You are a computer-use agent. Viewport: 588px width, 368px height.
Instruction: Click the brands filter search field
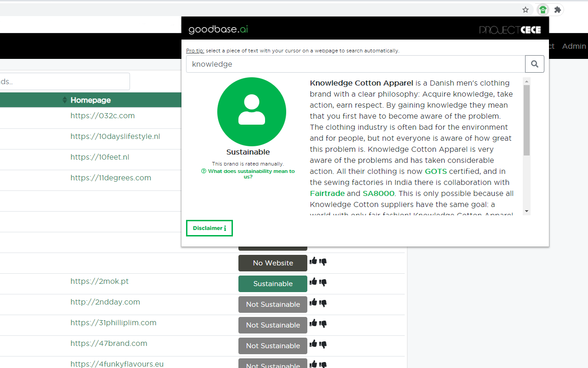pos(65,81)
